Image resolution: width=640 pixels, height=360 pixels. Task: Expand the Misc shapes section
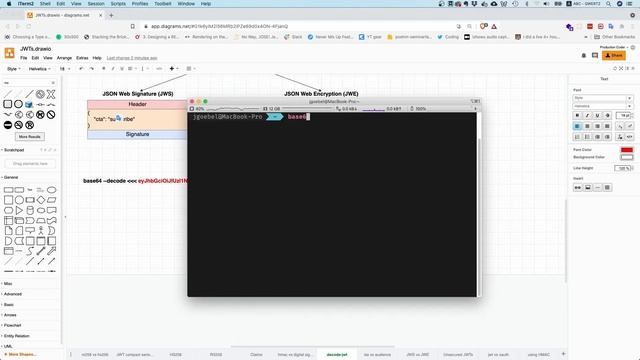[8, 283]
